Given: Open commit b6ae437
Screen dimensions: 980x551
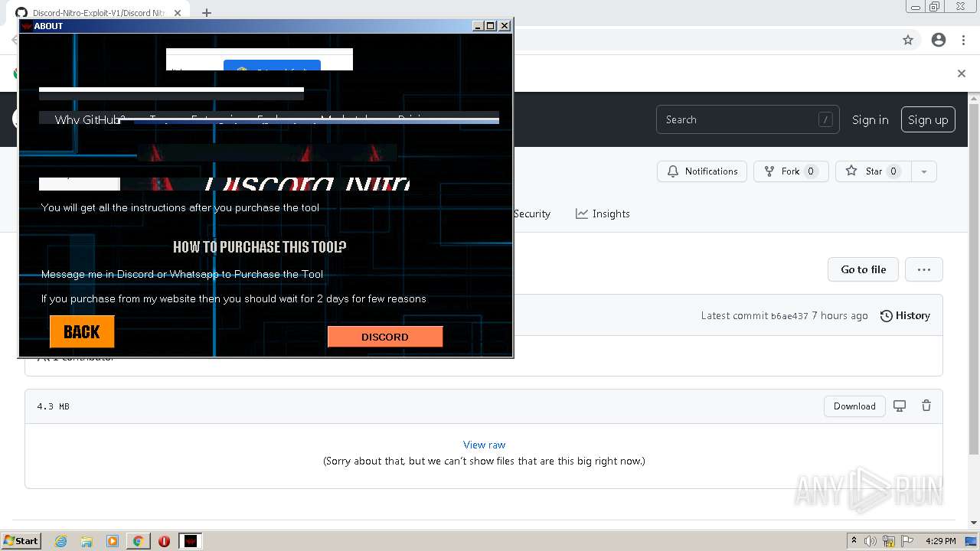Looking at the screenshot, I should coord(789,316).
